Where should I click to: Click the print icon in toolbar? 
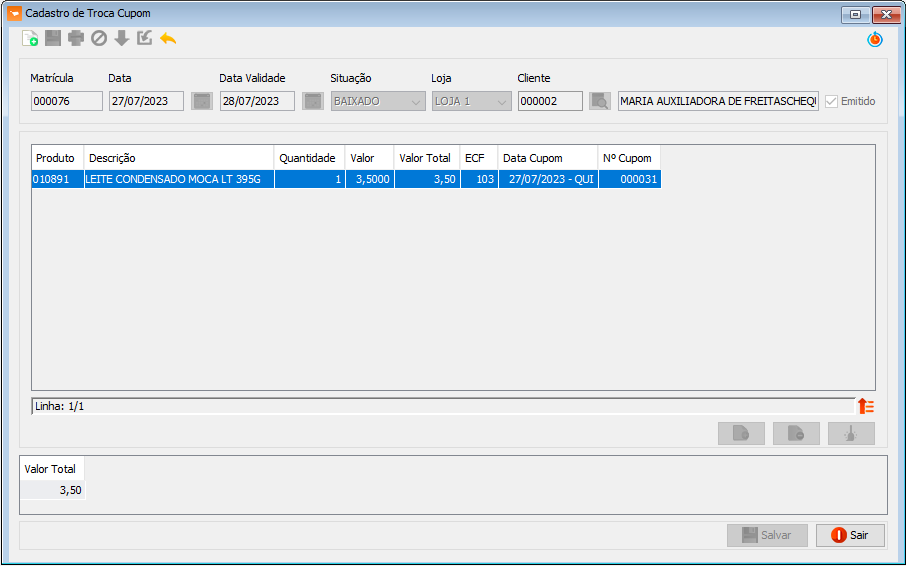click(76, 39)
